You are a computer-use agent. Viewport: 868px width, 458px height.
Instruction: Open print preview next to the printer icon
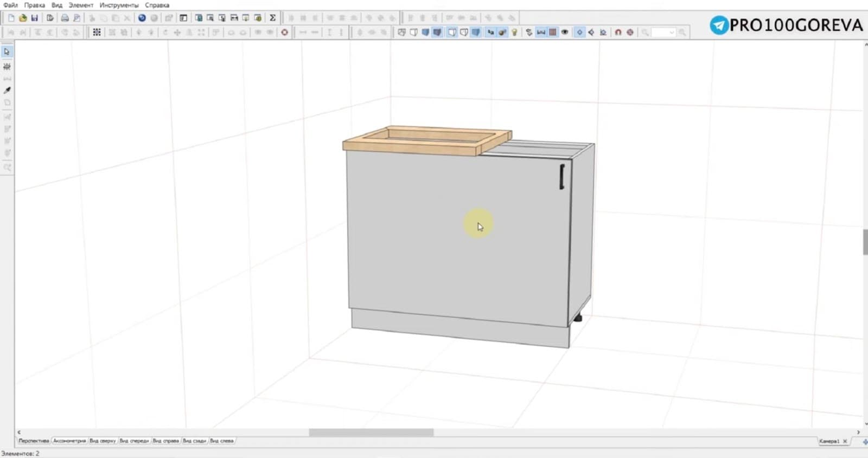[76, 18]
